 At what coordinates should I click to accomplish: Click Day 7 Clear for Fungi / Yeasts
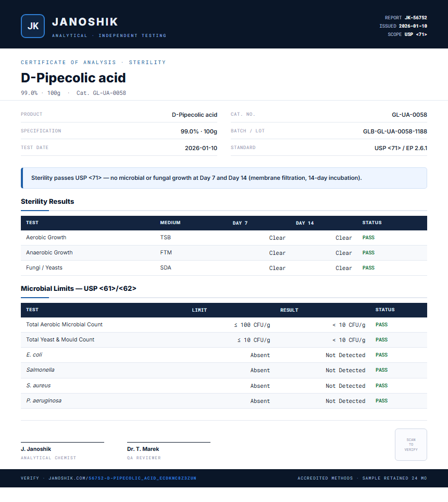[x=277, y=268]
